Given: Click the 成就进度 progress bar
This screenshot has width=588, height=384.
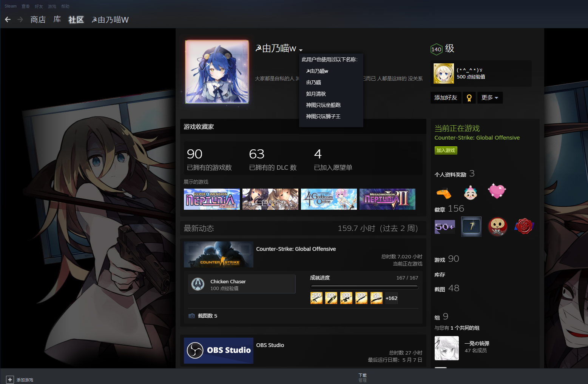Looking at the screenshot, I should pos(364,287).
